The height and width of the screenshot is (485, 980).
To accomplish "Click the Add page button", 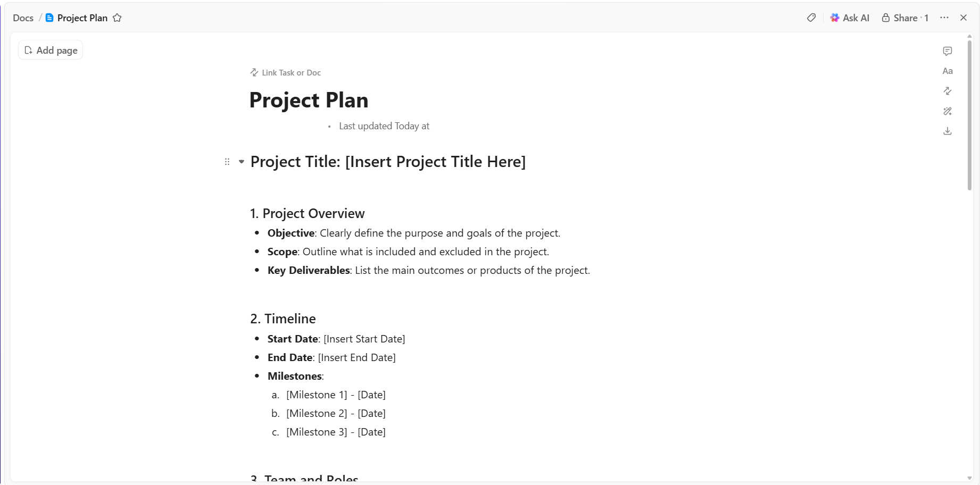I will 51,50.
